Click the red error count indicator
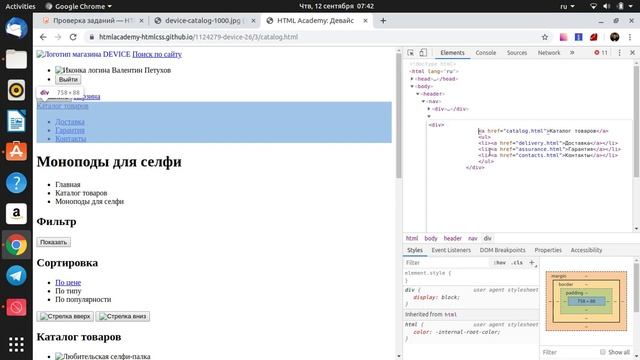The image size is (640, 360). pos(601,53)
